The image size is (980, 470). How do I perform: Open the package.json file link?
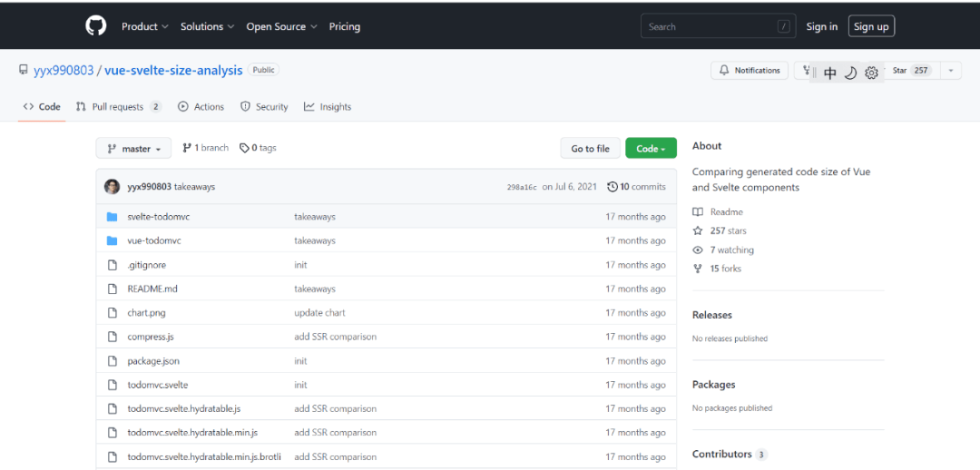pyautogui.click(x=153, y=361)
